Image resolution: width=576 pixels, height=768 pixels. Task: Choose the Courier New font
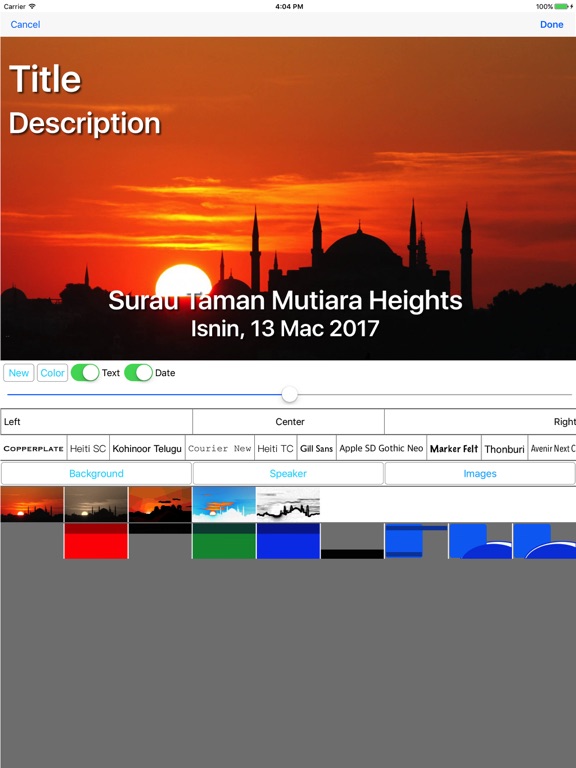pyautogui.click(x=220, y=448)
